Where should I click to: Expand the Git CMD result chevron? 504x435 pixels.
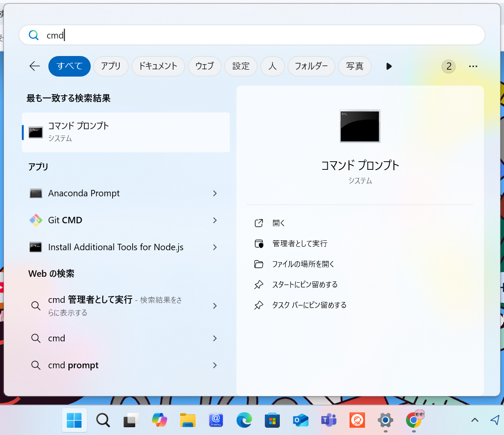[215, 220]
